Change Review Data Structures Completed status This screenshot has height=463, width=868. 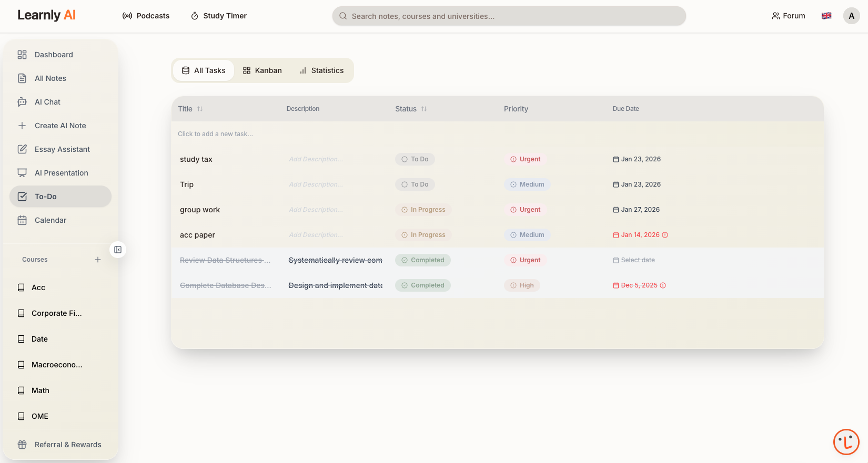click(x=423, y=260)
